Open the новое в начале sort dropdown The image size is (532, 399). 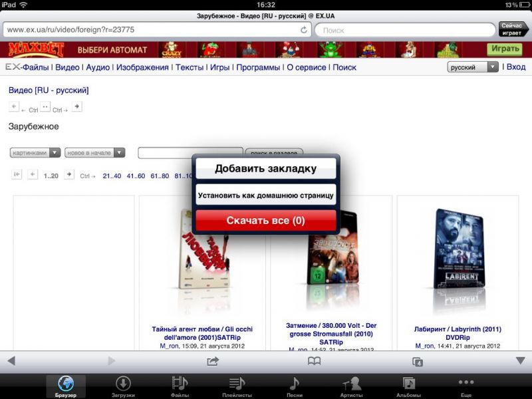coord(94,152)
